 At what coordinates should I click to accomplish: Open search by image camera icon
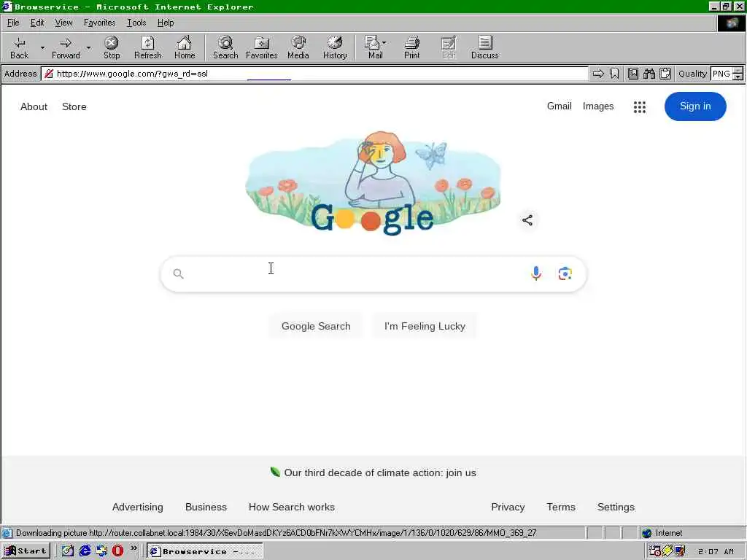point(565,274)
